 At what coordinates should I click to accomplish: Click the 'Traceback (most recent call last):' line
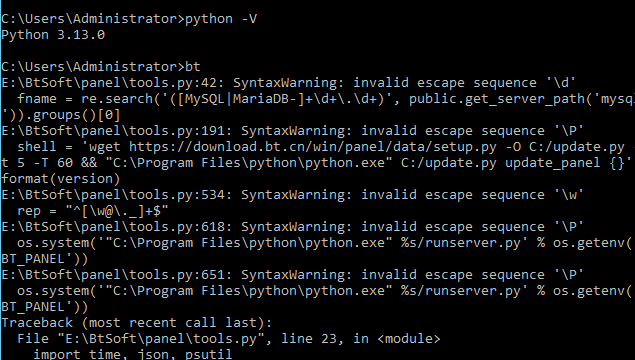click(137, 323)
